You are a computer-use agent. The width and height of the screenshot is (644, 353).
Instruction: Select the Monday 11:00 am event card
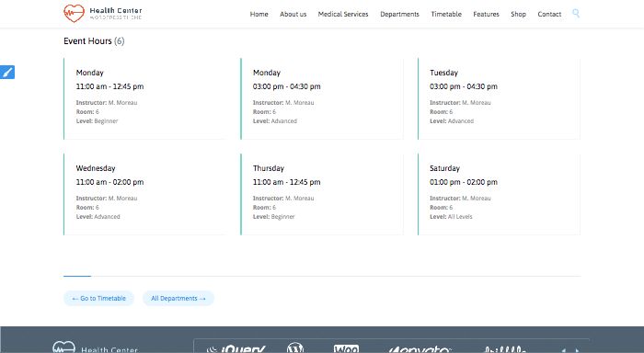[145, 98]
